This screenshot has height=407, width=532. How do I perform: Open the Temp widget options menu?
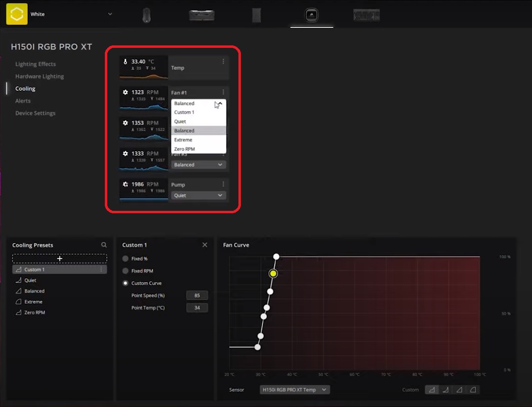pos(223,61)
